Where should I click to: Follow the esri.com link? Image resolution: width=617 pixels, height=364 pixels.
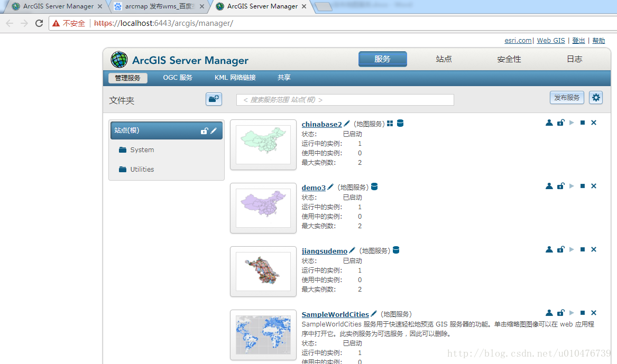518,41
